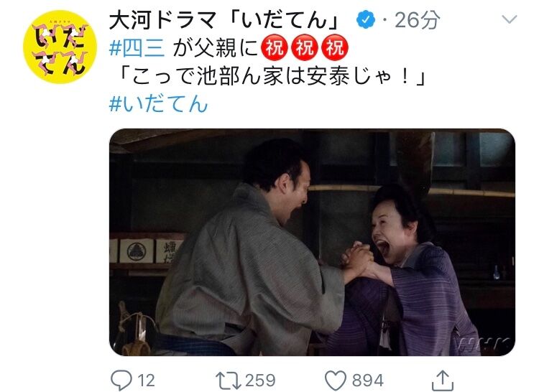Click the blue verified badge
The image size is (539, 392).
[367, 19]
